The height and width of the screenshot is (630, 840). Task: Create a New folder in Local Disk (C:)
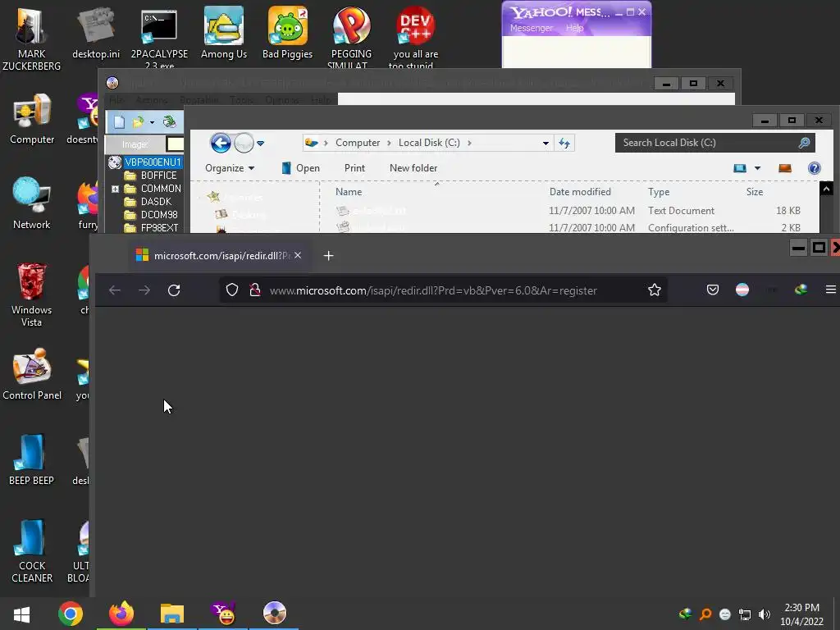point(413,168)
